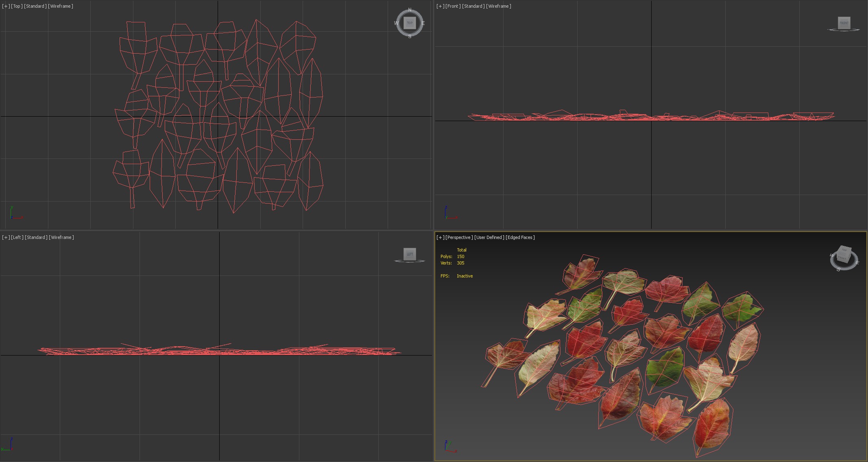Click the FPS Inactive statistic text

[x=456, y=276]
